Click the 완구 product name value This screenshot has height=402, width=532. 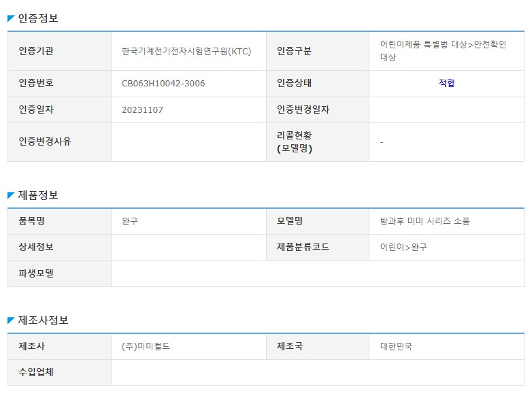[x=130, y=221]
